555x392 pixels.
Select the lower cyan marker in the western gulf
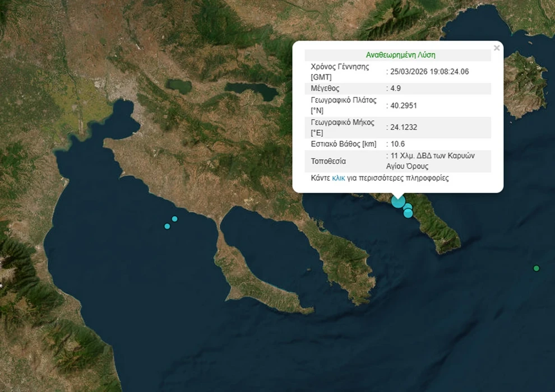pyautogui.click(x=167, y=226)
